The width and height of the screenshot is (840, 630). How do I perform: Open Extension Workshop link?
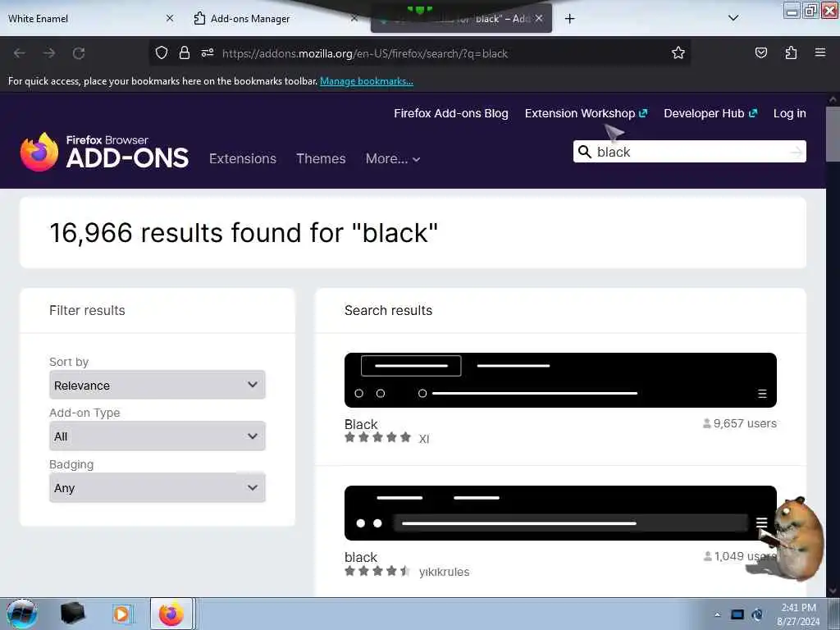point(586,113)
